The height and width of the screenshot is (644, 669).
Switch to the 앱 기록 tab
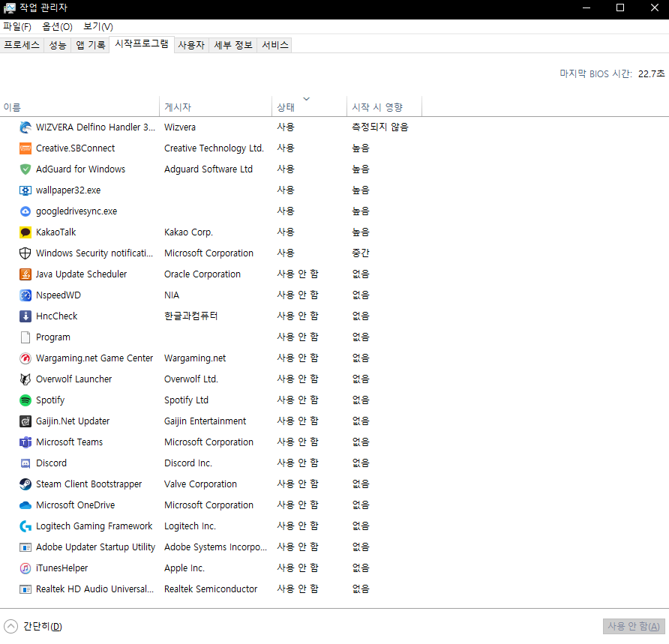pos(90,45)
